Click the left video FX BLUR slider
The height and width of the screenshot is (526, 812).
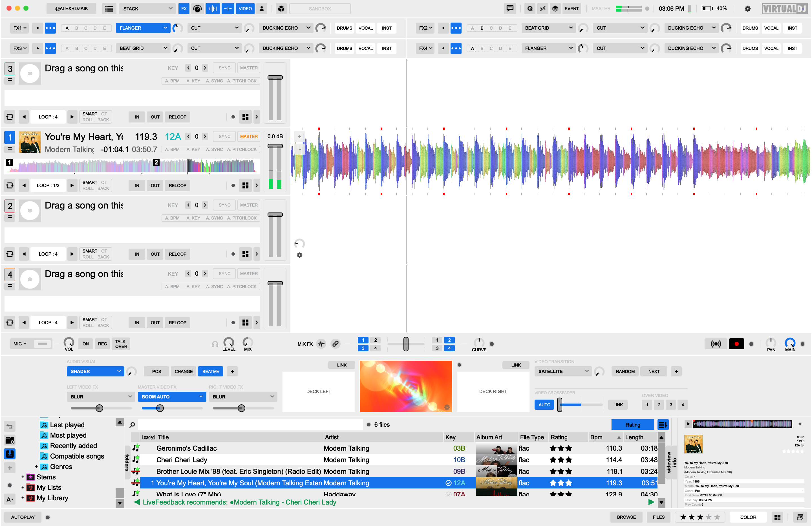[101, 408]
